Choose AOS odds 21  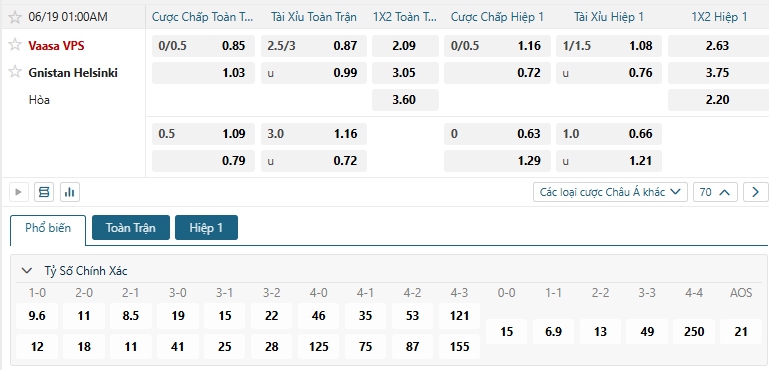(741, 332)
